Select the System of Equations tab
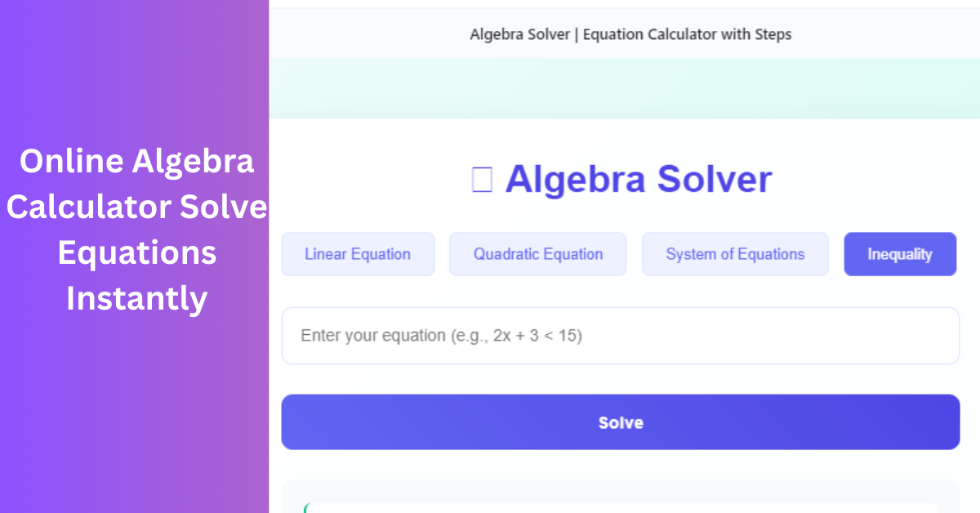This screenshot has height=513, width=980. tap(735, 254)
